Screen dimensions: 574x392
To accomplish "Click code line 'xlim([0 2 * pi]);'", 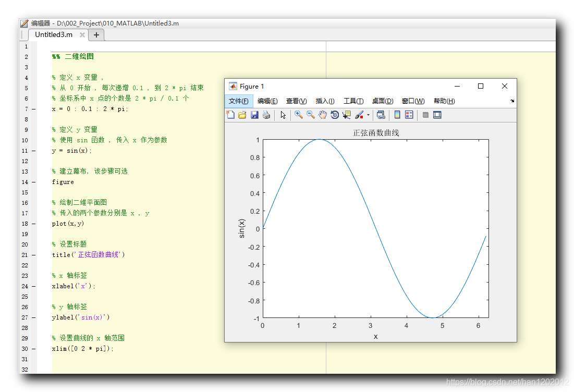I will click(83, 349).
